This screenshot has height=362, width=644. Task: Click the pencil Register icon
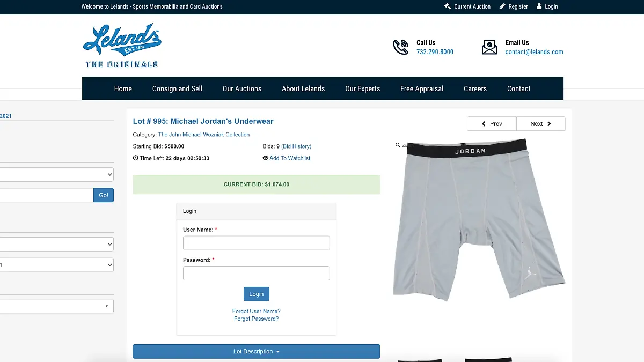(x=502, y=6)
